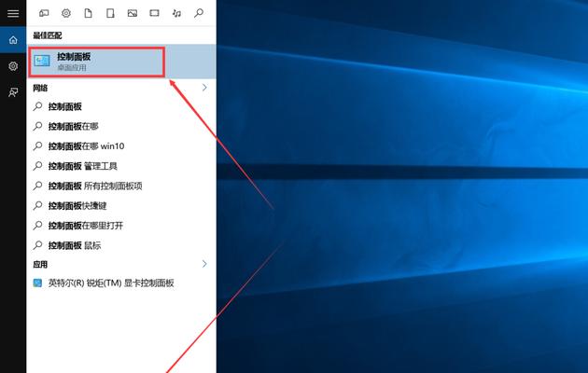Filter search results by Folders icon
Screen dimensions: 588x373
coord(110,13)
